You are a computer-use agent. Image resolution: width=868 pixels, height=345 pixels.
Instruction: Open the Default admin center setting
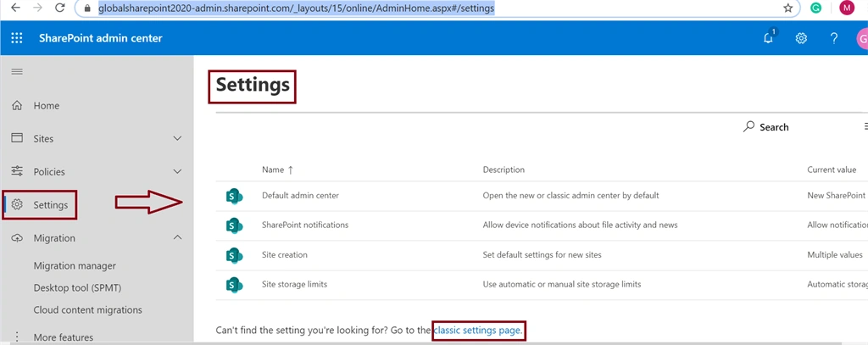[300, 196]
